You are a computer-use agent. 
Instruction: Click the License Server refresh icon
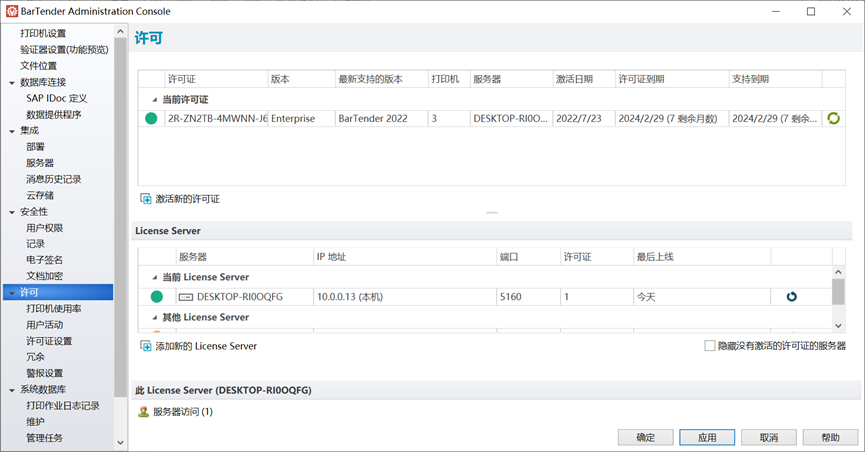click(792, 297)
